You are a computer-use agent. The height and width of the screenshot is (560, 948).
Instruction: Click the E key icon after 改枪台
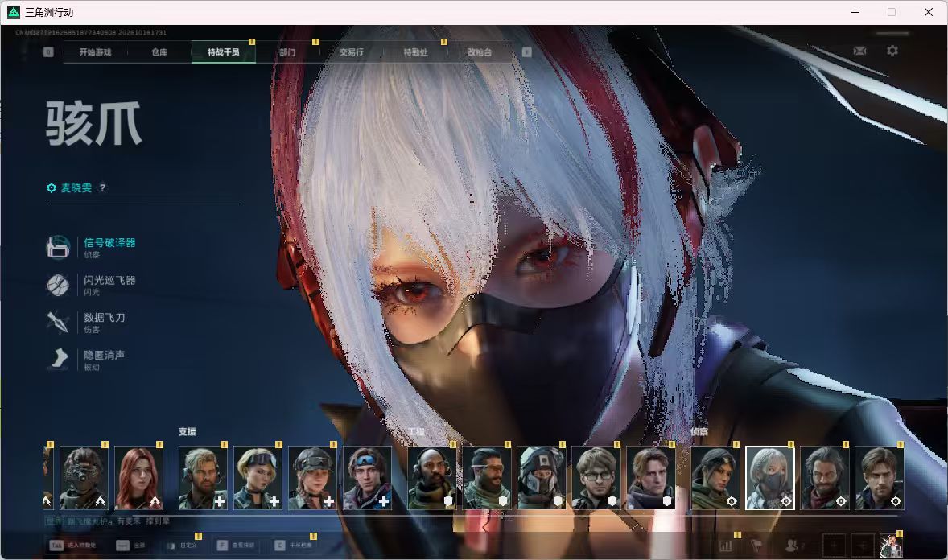(x=526, y=52)
